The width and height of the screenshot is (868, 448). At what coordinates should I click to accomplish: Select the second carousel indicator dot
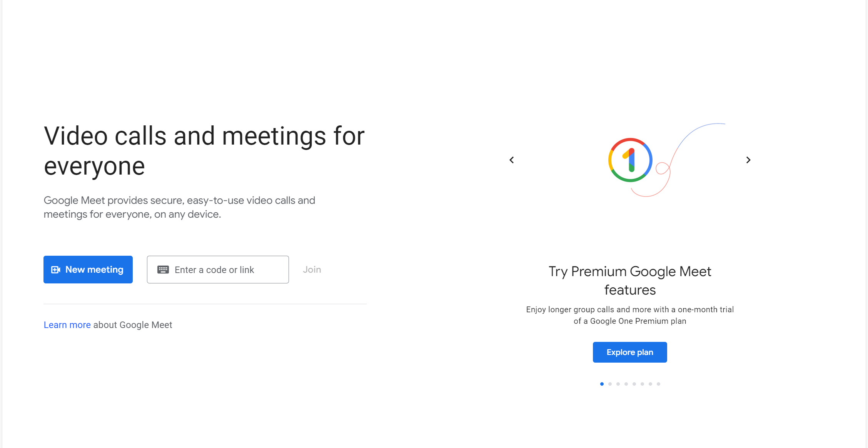tap(610, 384)
